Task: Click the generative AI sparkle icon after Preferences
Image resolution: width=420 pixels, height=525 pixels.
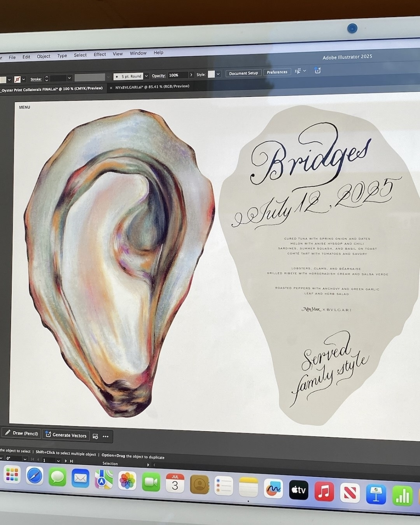Action: 317,71
